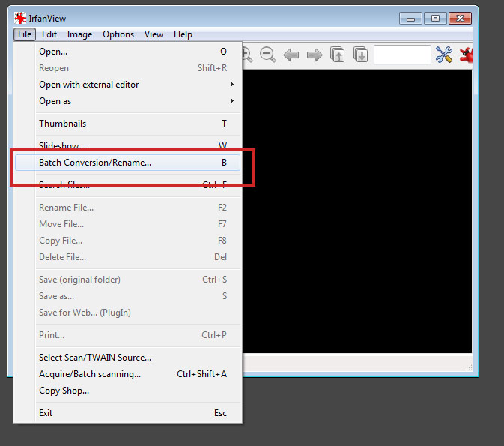This screenshot has height=446, width=504.
Task: Minimize the IrfanView window
Action: (410, 18)
